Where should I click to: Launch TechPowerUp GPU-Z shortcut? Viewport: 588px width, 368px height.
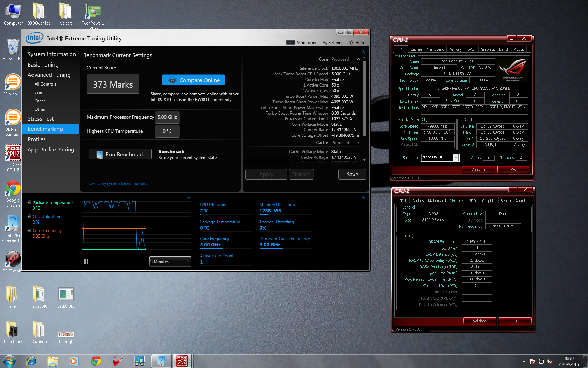(x=93, y=15)
